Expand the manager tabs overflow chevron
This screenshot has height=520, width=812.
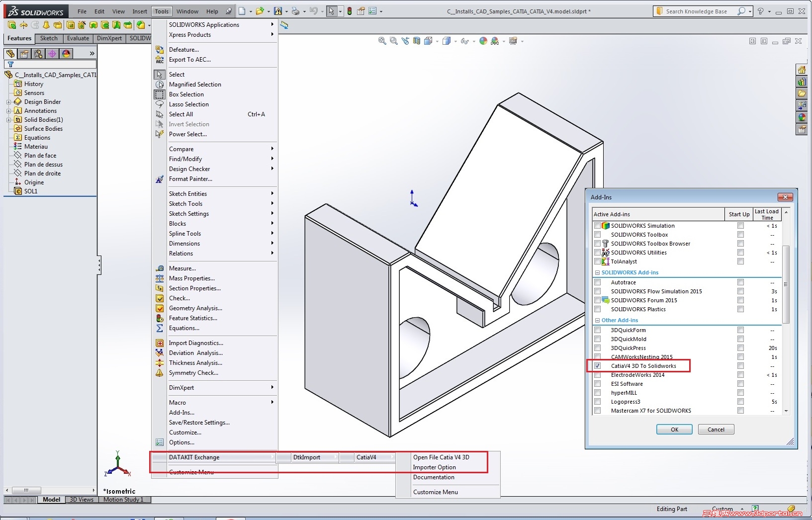(x=92, y=53)
